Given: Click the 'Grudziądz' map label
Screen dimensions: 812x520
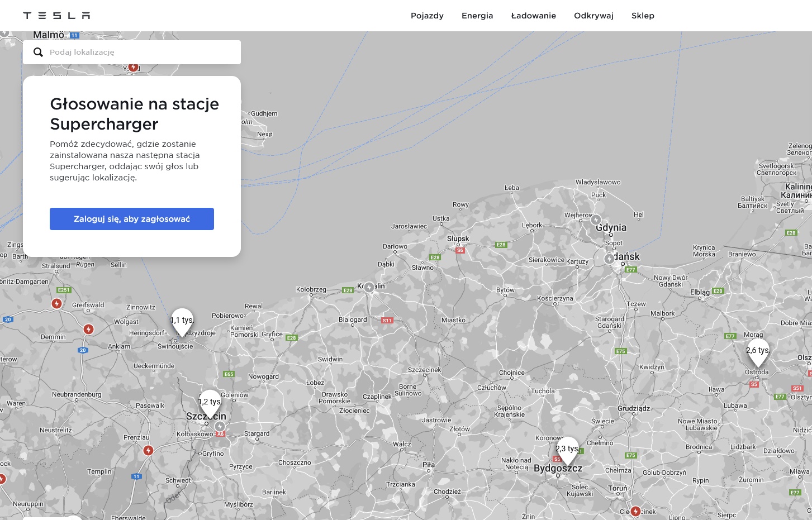Looking at the screenshot, I should (634, 408).
